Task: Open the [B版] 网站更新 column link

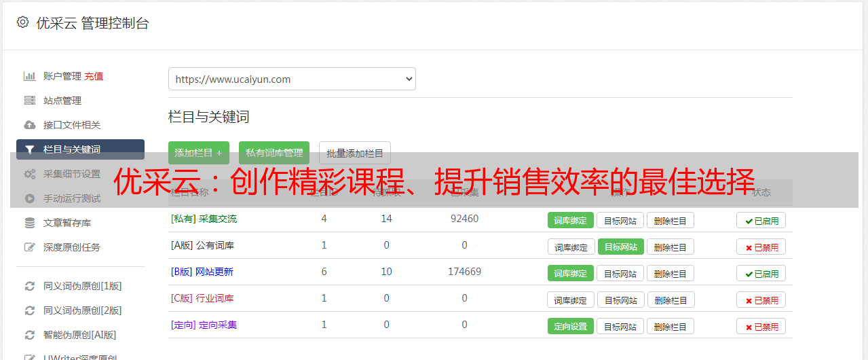Action: click(x=202, y=272)
